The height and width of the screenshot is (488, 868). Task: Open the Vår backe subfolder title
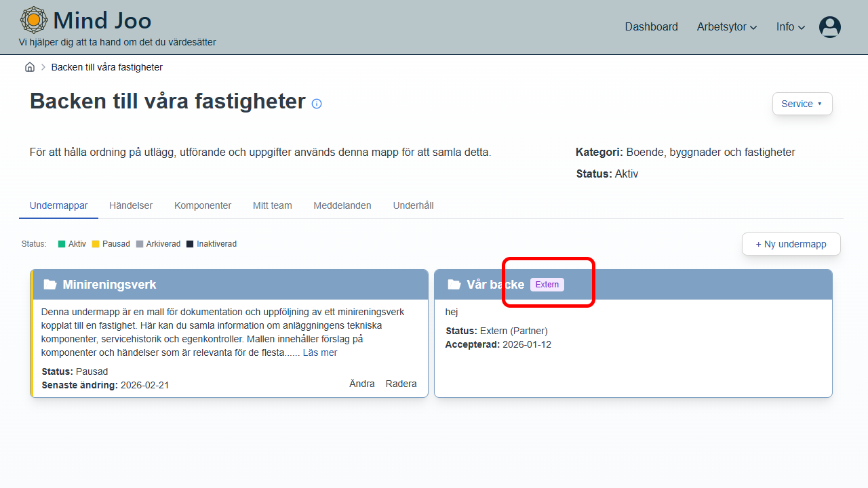tap(496, 285)
